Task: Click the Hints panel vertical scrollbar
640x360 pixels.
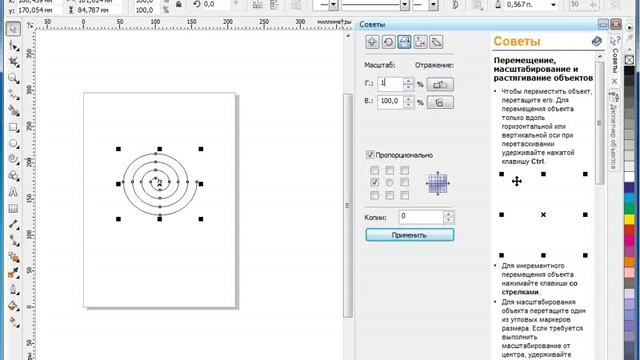Action: 600,122
